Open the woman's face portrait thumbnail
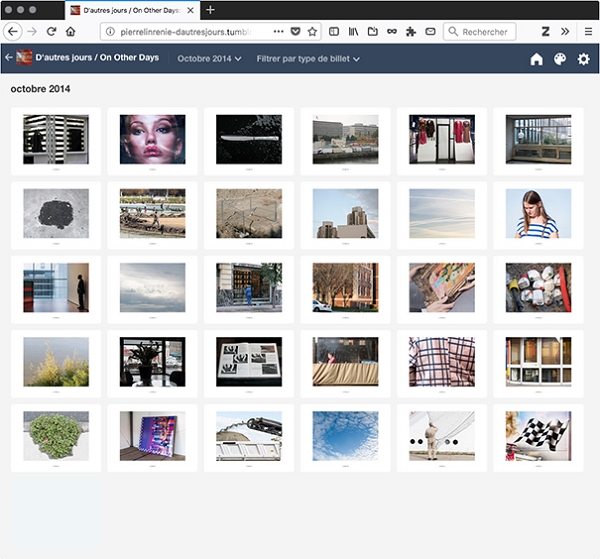The height and width of the screenshot is (559, 600). point(152,139)
